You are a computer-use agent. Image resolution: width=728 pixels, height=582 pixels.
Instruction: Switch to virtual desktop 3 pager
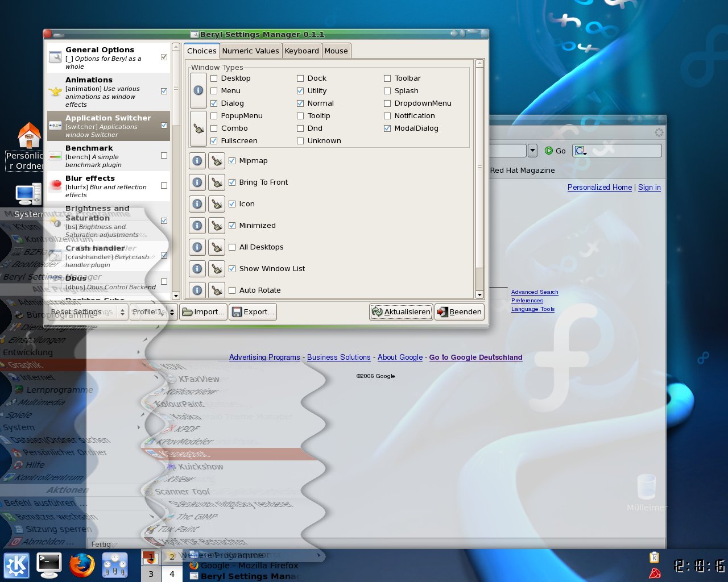[x=151, y=574]
